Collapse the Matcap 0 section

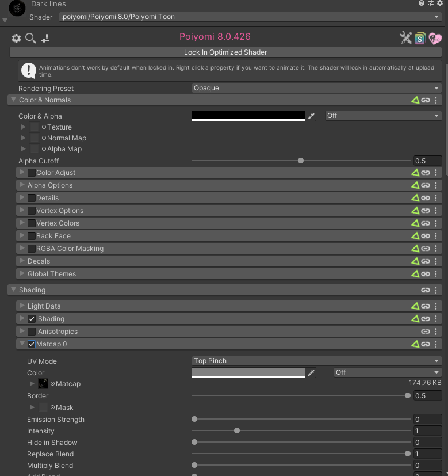22,344
